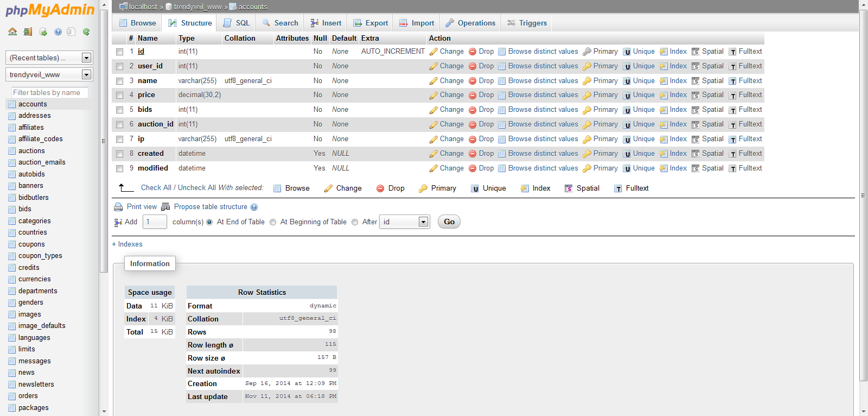
Task: Open the query window icon
Action: [x=43, y=31]
